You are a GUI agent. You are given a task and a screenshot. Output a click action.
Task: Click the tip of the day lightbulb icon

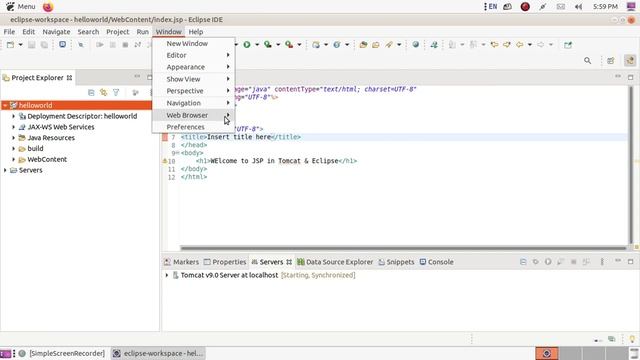point(632,339)
